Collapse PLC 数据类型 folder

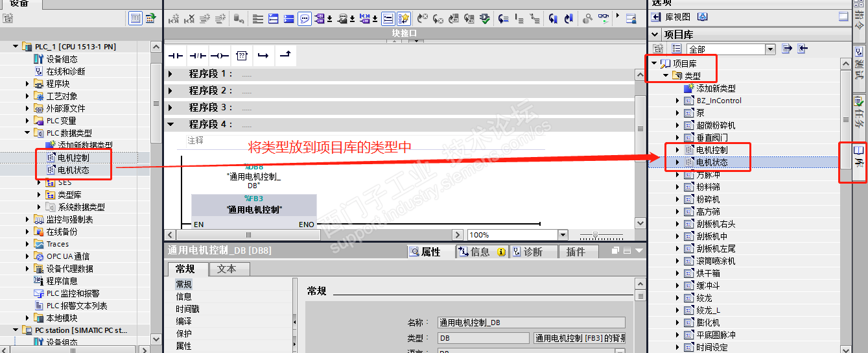pyautogui.click(x=28, y=133)
